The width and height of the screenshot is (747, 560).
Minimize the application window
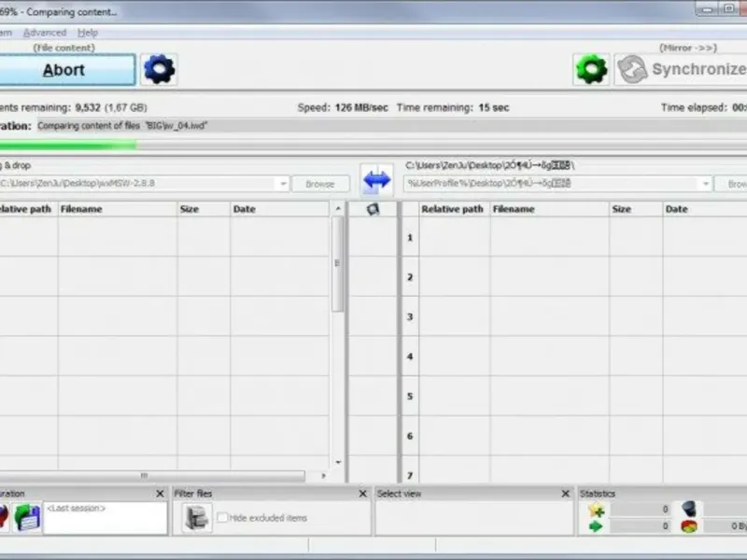point(707,9)
